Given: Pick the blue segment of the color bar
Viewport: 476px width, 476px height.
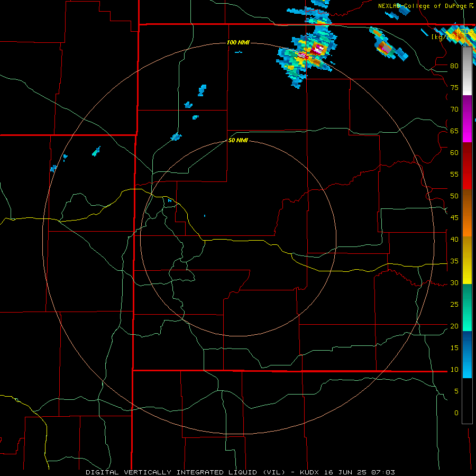Looking at the screenshot, I should pyautogui.click(x=467, y=354).
